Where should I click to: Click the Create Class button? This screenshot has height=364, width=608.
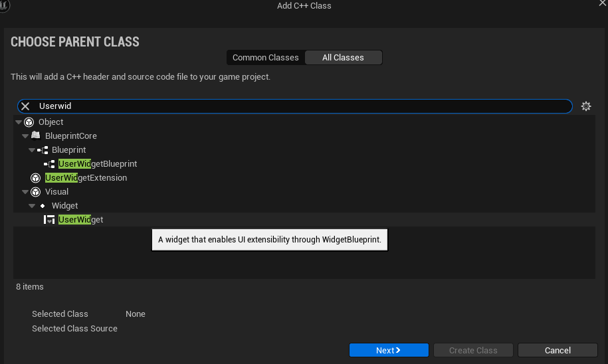[x=473, y=350]
